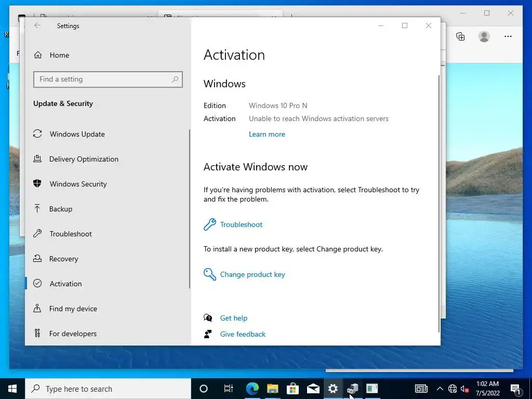Screen dimensions: 532x399
Task: Click the Give feedback link
Action: (243, 334)
